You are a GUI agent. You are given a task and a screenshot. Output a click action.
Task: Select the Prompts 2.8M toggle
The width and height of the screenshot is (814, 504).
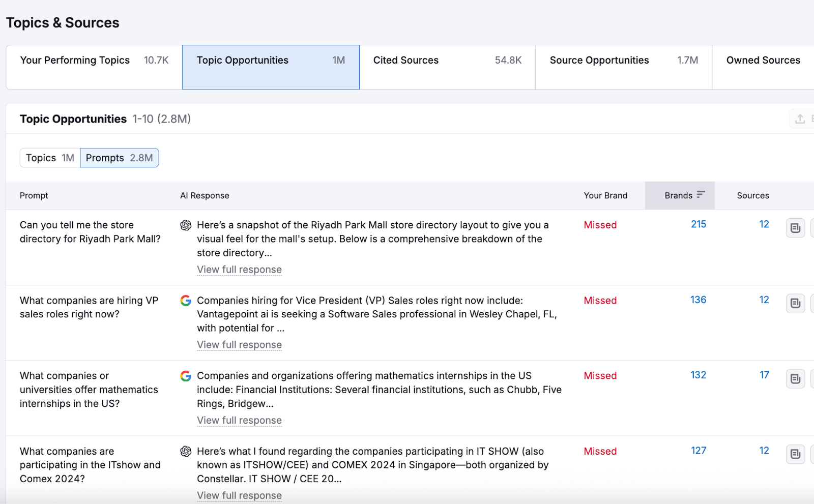pos(119,158)
